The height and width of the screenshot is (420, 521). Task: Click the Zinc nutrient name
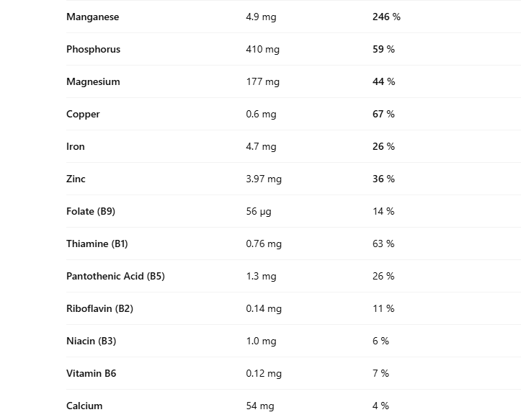pos(76,179)
